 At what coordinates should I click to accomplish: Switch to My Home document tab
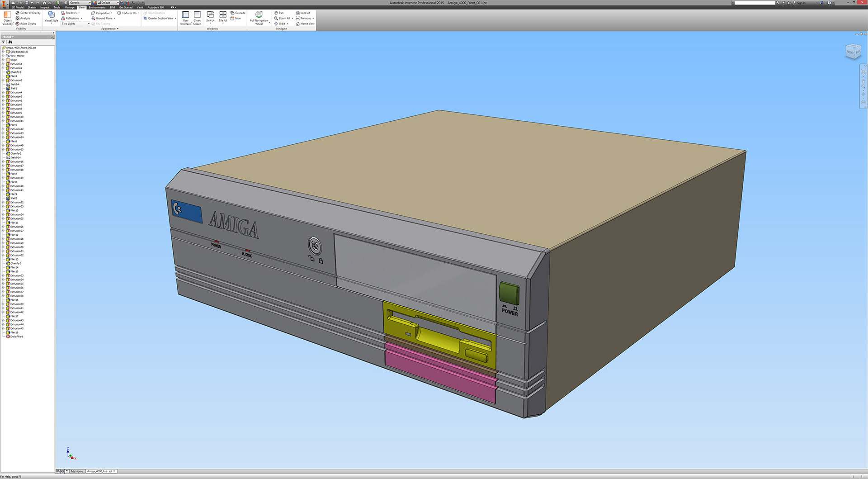click(x=76, y=471)
